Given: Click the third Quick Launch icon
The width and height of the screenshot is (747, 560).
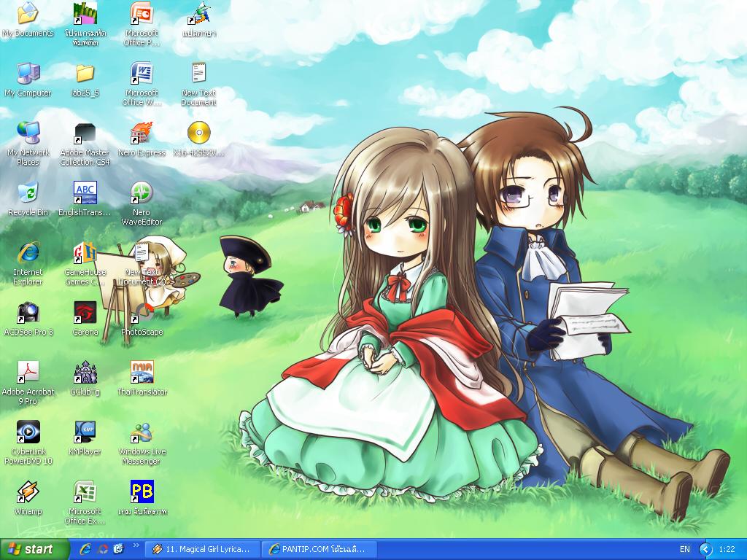Looking at the screenshot, I should pos(119,550).
